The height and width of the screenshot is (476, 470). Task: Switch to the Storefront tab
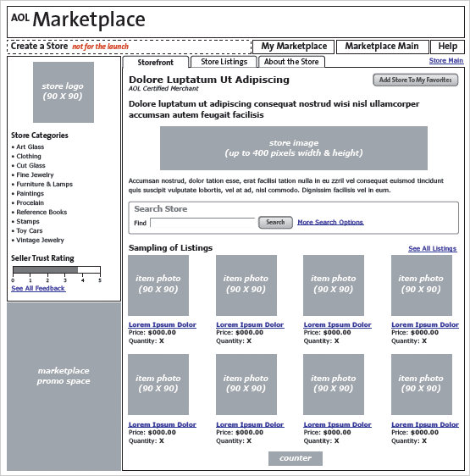(156, 62)
